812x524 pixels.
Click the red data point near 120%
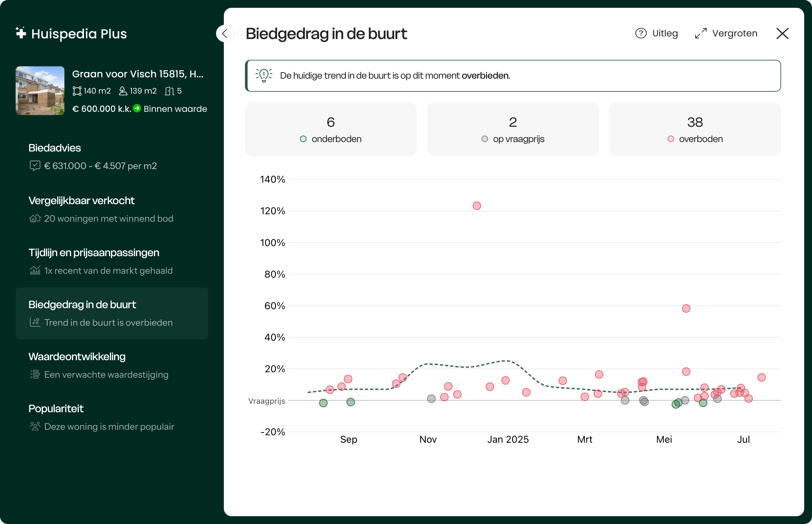coord(477,206)
